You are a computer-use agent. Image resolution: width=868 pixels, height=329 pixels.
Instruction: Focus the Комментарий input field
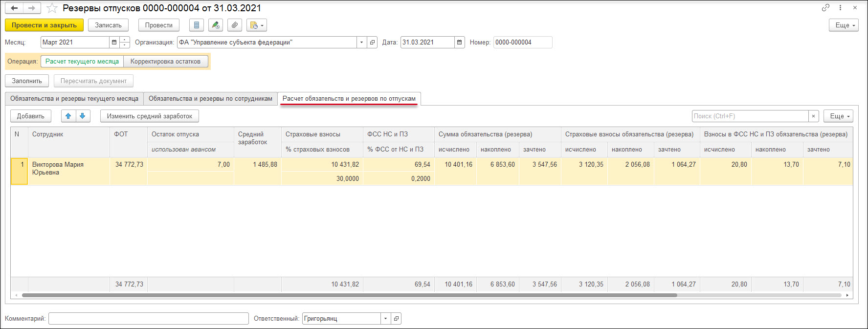(x=149, y=319)
